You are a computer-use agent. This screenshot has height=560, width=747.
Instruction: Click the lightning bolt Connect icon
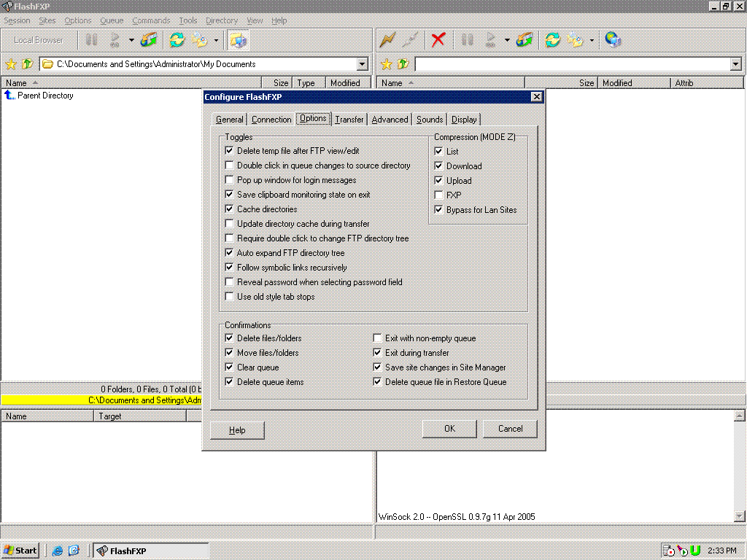387,40
